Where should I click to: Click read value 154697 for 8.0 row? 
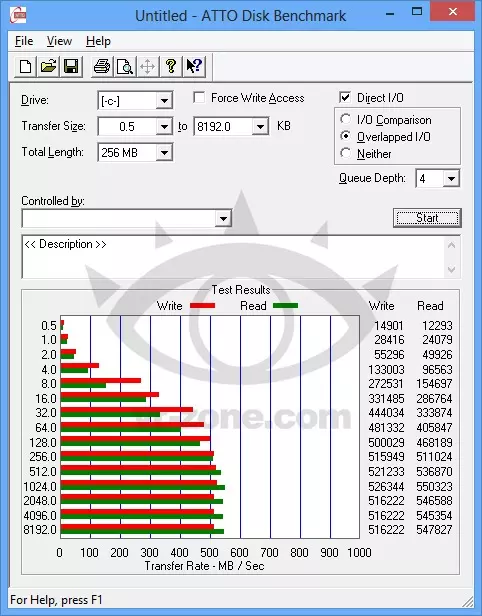(x=434, y=383)
